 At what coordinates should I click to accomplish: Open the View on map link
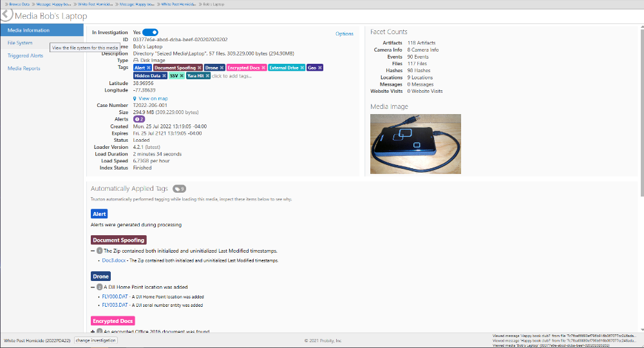153,99
